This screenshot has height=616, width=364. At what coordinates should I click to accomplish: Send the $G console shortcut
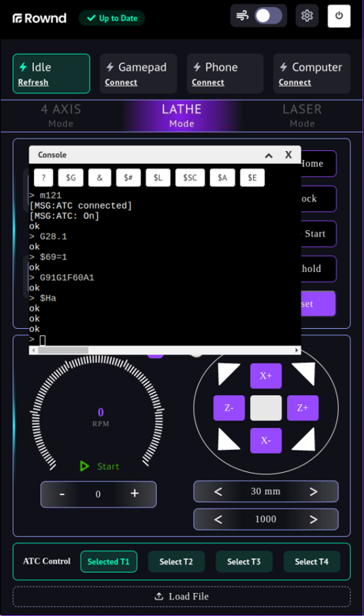[x=71, y=178]
